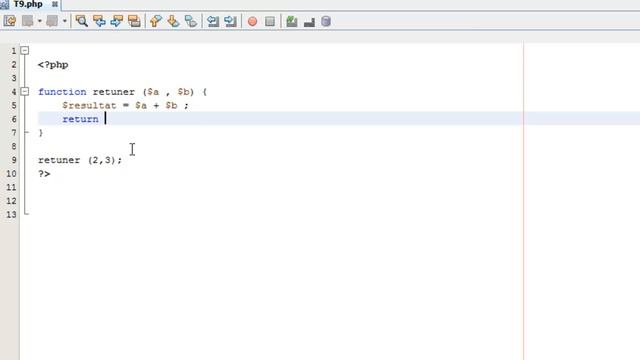Click the green Comment toolbar icon
This screenshot has width=640, height=360.
point(291,21)
